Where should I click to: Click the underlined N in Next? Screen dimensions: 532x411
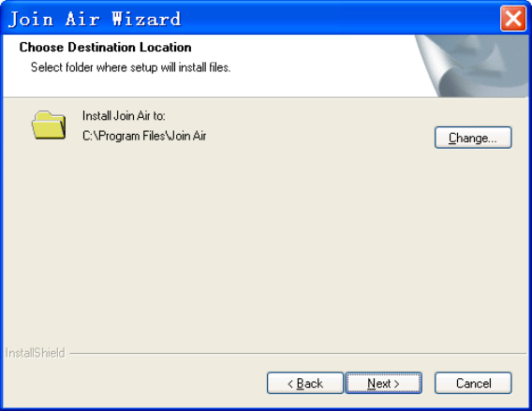[x=372, y=384]
